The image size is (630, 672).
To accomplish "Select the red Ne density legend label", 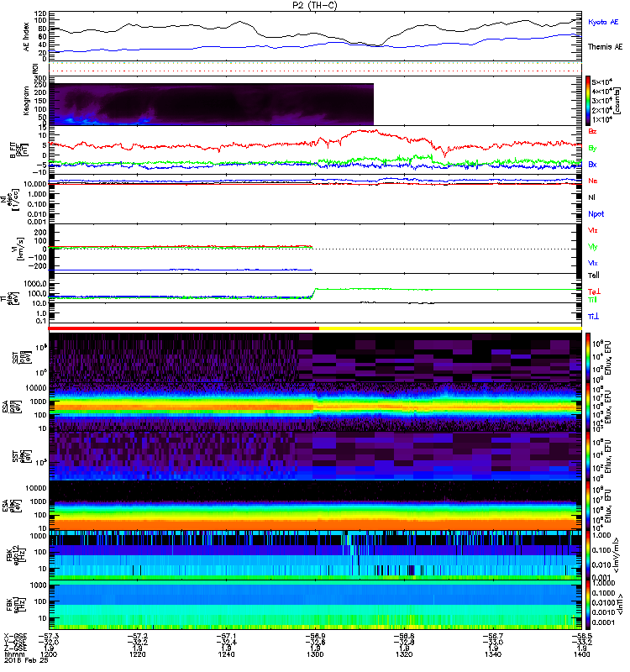I will [x=592, y=181].
